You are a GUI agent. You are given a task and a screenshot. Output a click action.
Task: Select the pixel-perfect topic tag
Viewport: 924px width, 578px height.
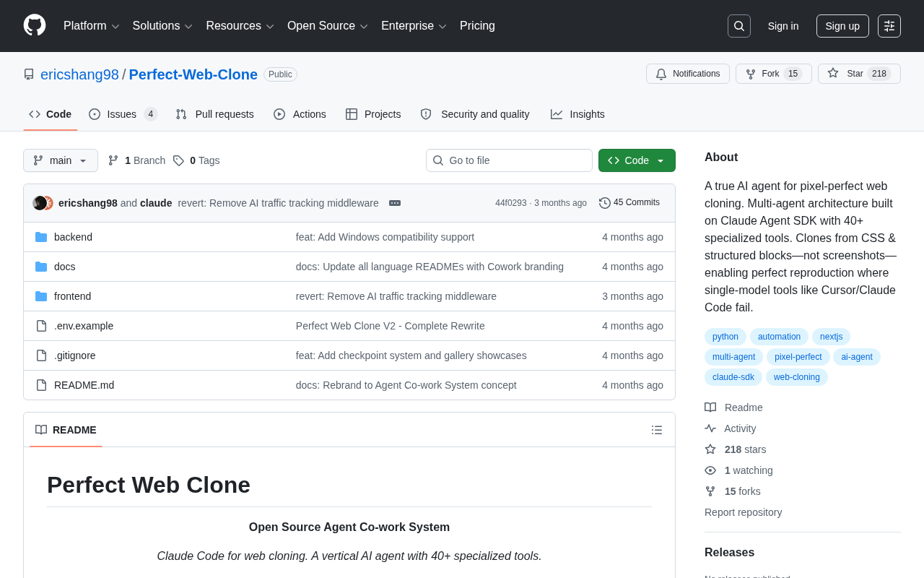(798, 357)
